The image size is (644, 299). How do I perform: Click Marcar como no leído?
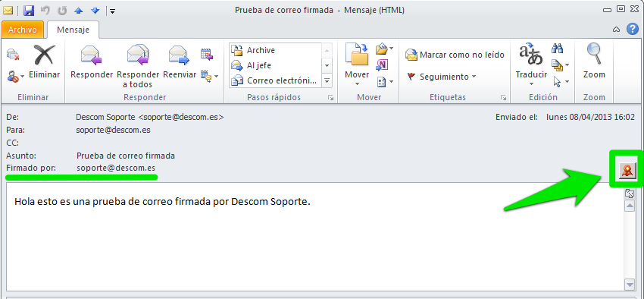click(455, 55)
